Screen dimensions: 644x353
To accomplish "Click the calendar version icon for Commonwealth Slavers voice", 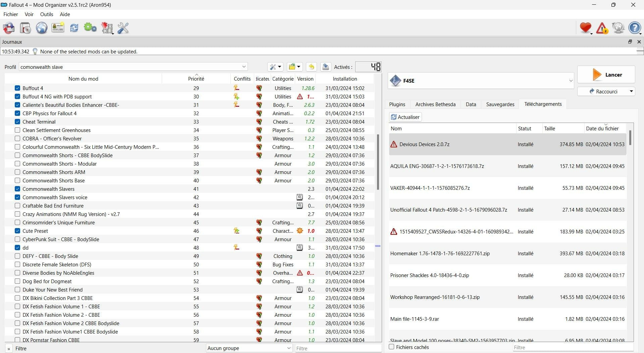I will point(300,197).
